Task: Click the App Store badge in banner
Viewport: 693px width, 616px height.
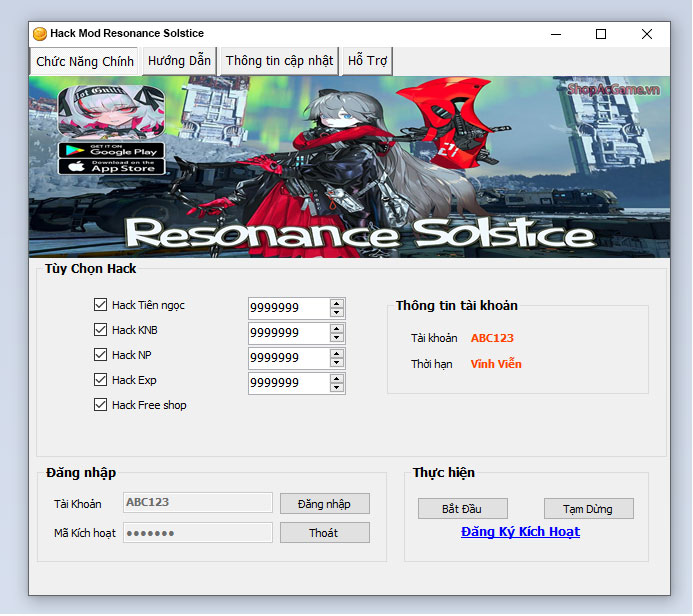Action: pyautogui.click(x=111, y=167)
